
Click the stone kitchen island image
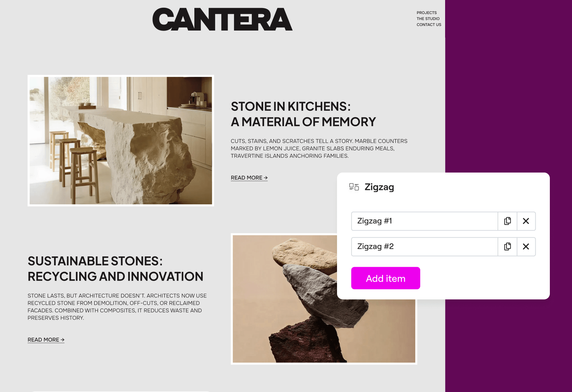click(x=121, y=141)
